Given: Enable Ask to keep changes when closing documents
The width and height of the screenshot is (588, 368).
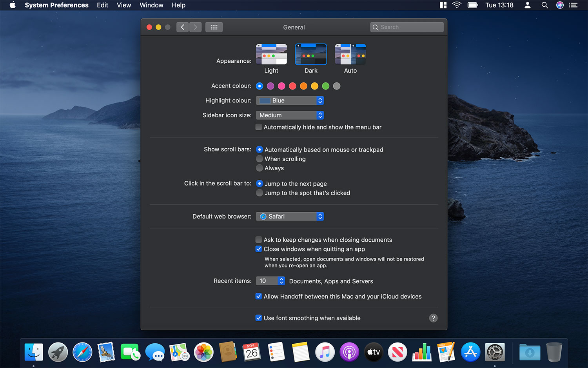Looking at the screenshot, I should click(258, 239).
